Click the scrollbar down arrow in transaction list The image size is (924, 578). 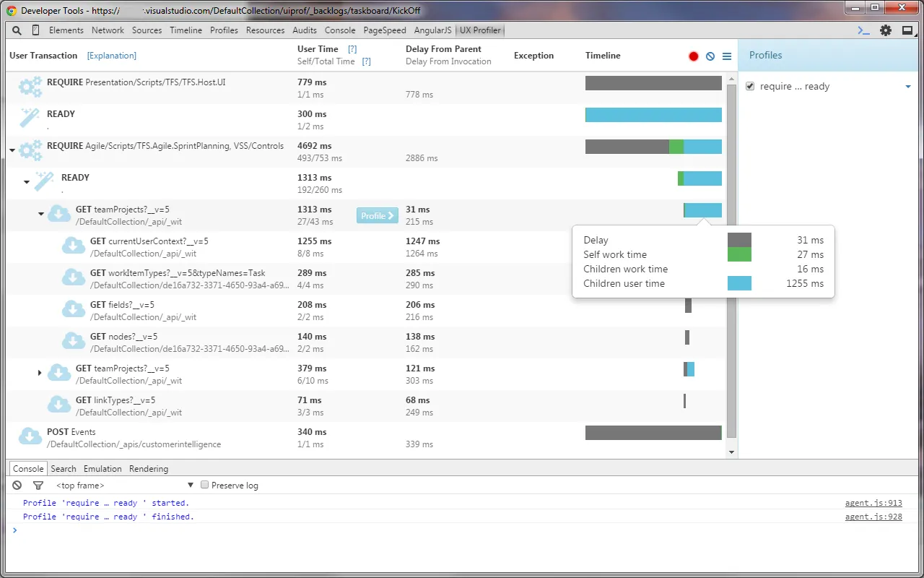point(731,452)
